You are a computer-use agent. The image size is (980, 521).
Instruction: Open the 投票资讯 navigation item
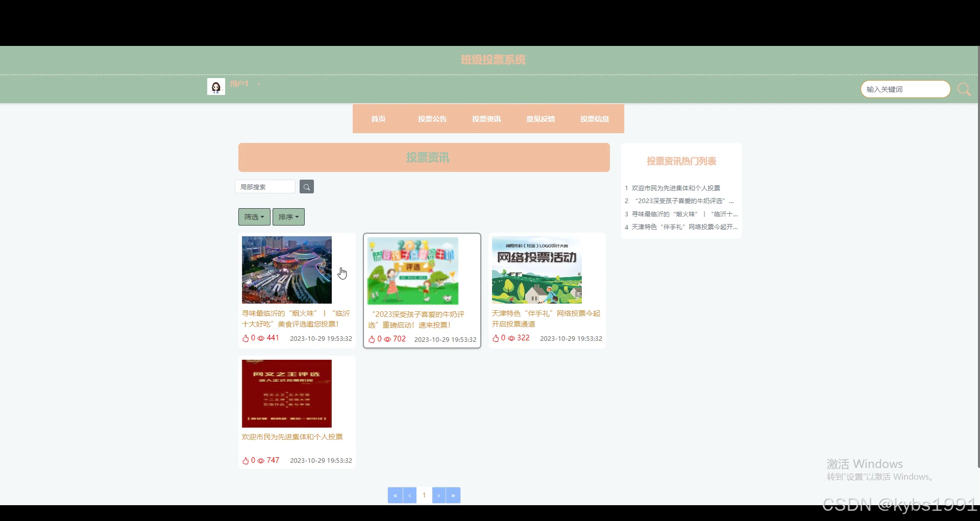tap(486, 119)
